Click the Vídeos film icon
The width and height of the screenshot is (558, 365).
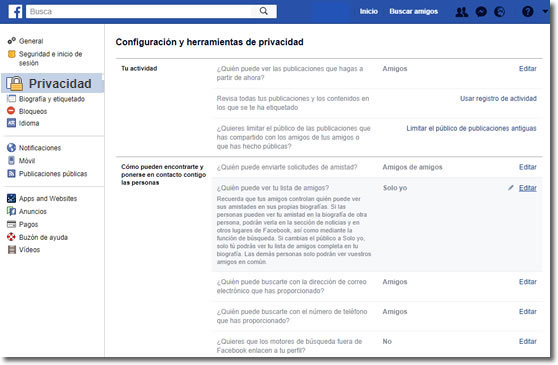click(12, 249)
